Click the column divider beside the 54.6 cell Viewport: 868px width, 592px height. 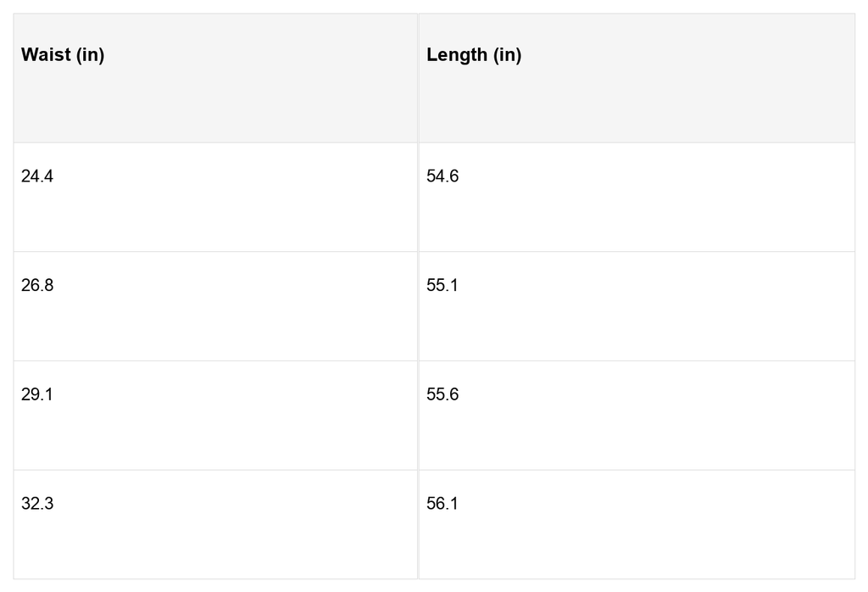(418, 197)
